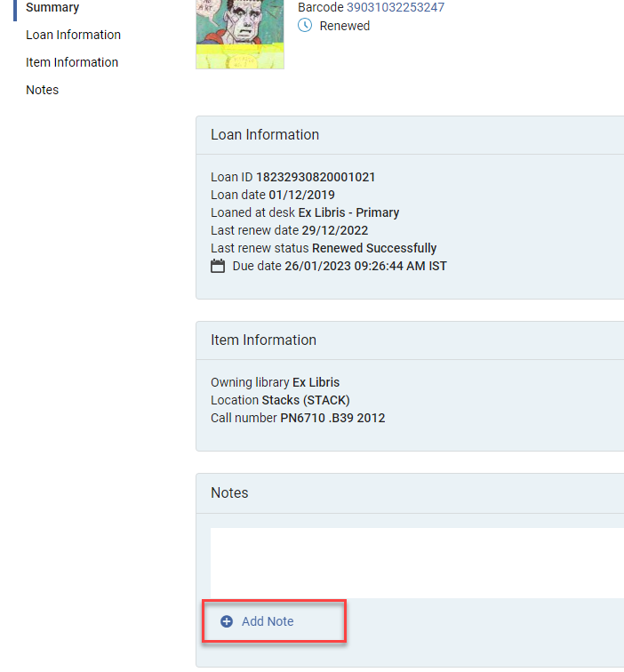624x672 pixels.
Task: Click the Loan Information panel header
Action: click(265, 135)
